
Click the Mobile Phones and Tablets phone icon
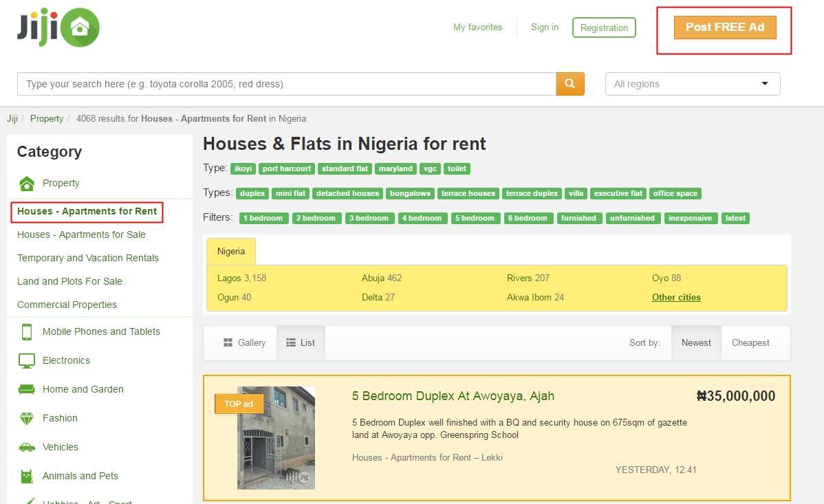point(27,332)
